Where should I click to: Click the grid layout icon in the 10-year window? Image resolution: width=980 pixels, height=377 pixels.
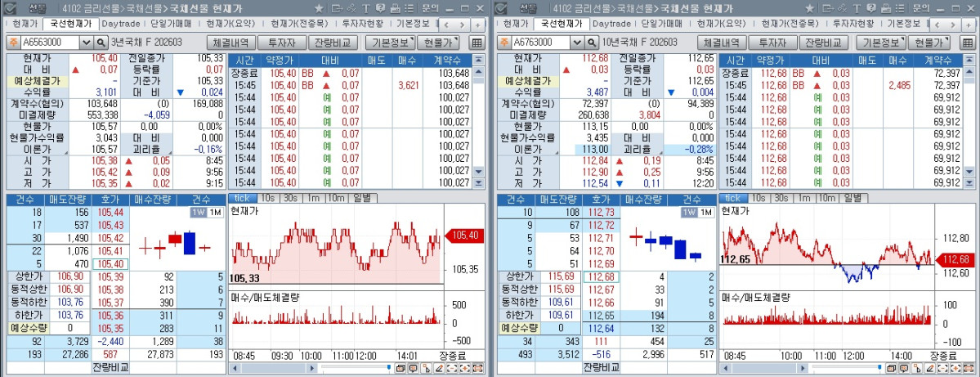click(967, 43)
